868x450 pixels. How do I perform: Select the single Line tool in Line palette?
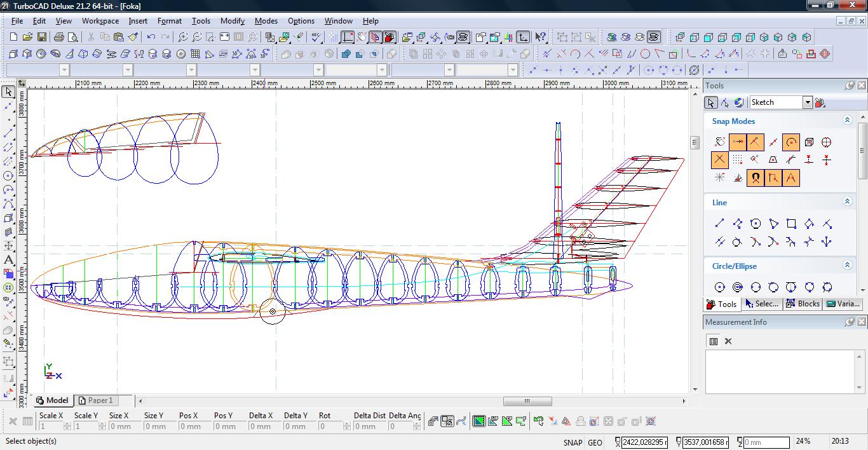pyautogui.click(x=719, y=224)
